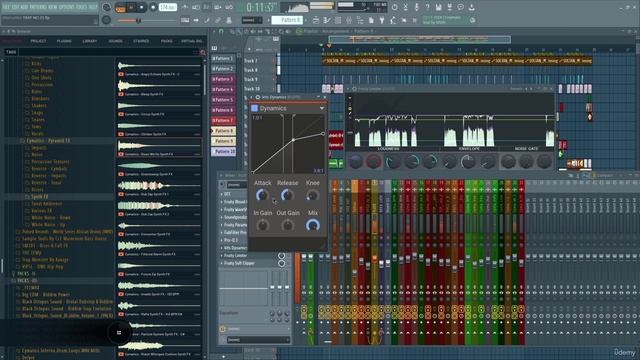Click the chat bubble icon in toolbar
The height and width of the screenshot is (360, 640).
[460, 7]
